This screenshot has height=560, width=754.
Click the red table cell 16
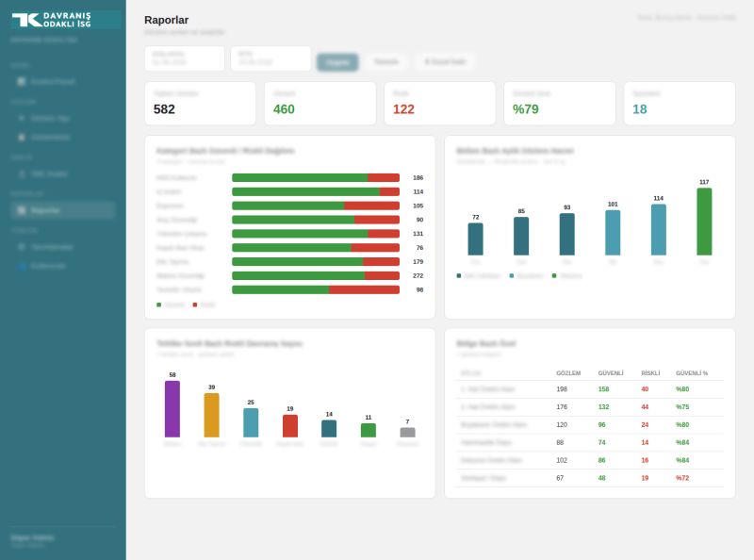[645, 460]
